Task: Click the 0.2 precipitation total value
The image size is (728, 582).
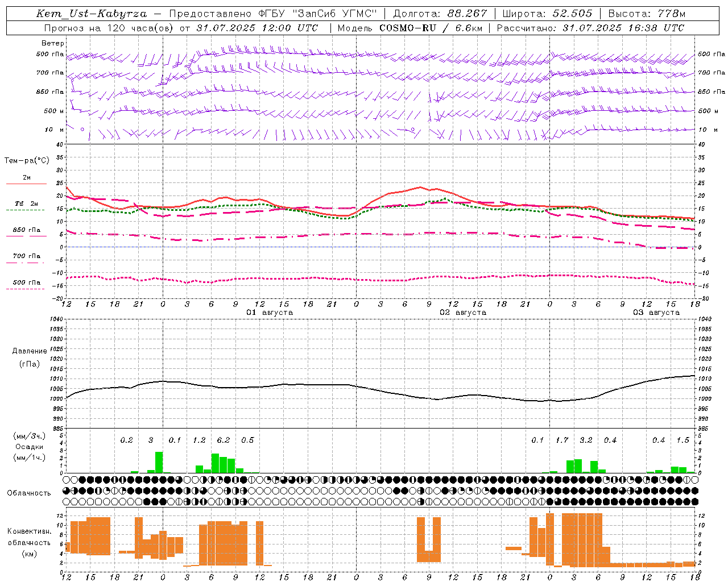Action: coord(126,440)
